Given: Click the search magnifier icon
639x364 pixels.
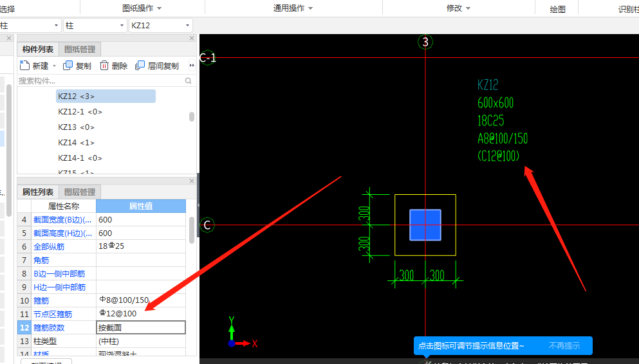Looking at the screenshot, I should click(x=188, y=80).
